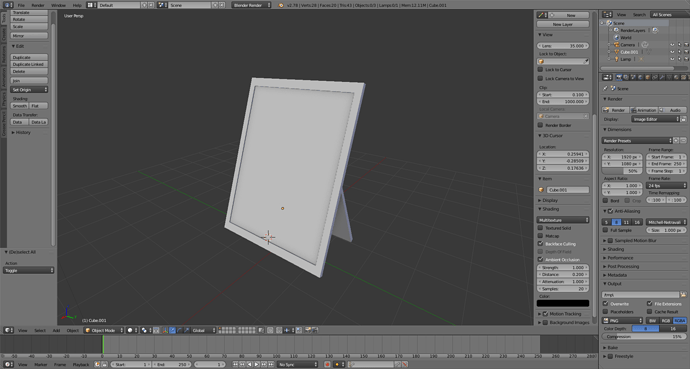Image resolution: width=690 pixels, height=369 pixels.
Task: Select the rotate manipulator arc icon
Action: tap(180, 330)
